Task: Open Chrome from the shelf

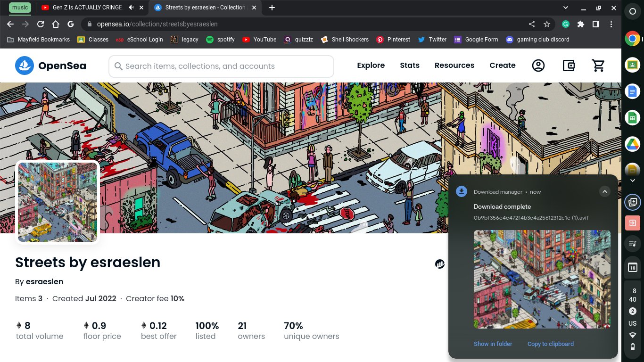Action: (x=632, y=39)
